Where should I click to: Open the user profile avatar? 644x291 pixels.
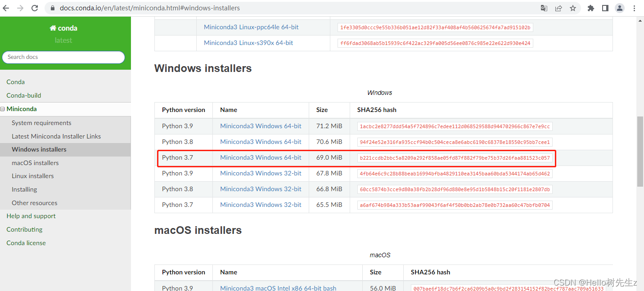(620, 8)
